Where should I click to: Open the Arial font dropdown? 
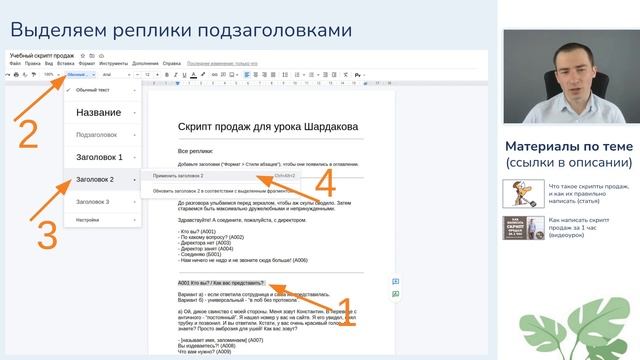[x=116, y=75]
